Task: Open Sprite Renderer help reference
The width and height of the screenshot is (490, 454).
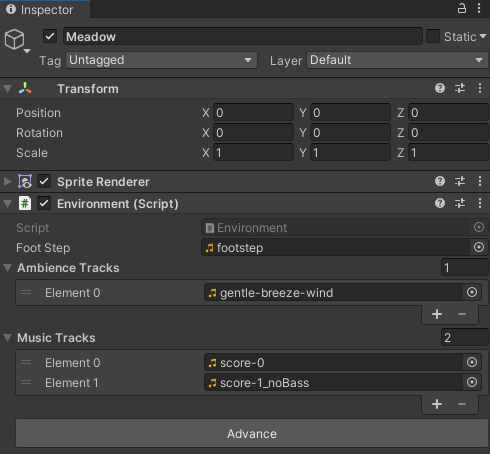Action: click(x=440, y=181)
